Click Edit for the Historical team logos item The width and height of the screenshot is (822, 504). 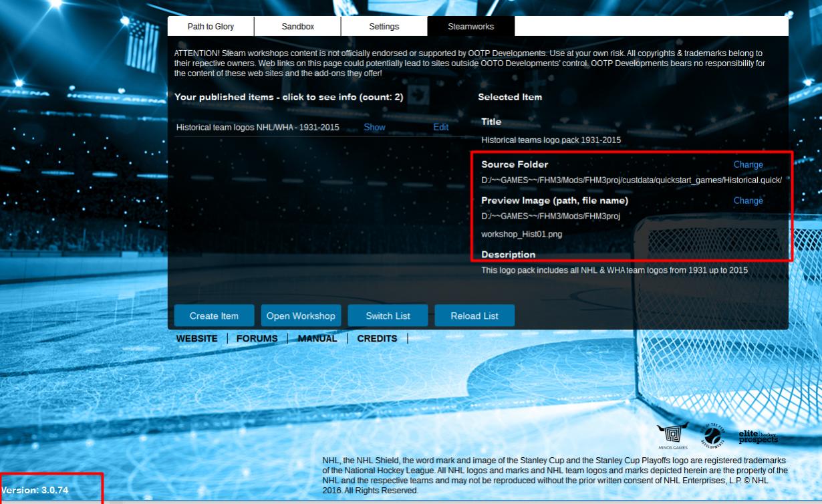pyautogui.click(x=441, y=127)
